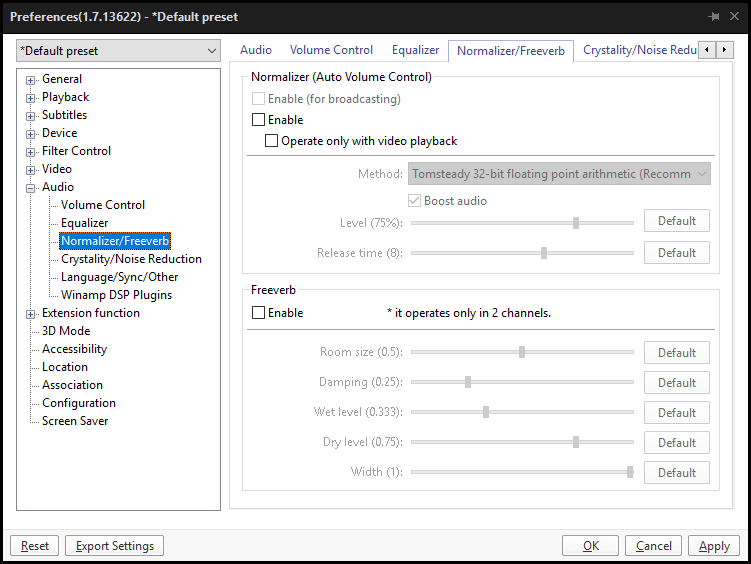Select the Playback tree category label
751x564 pixels.
pos(66,97)
